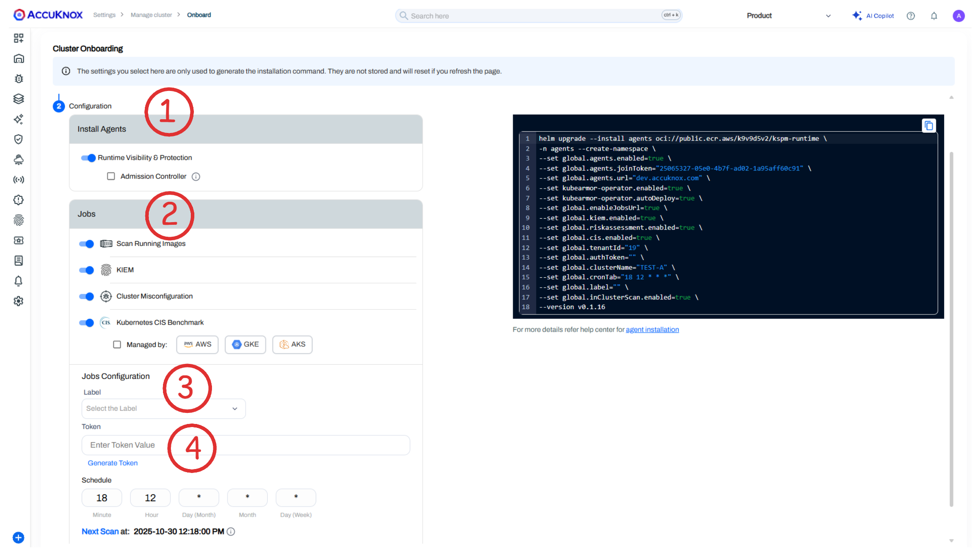Click the blue plus button at bottom left
The image size is (980, 556).
click(19, 537)
